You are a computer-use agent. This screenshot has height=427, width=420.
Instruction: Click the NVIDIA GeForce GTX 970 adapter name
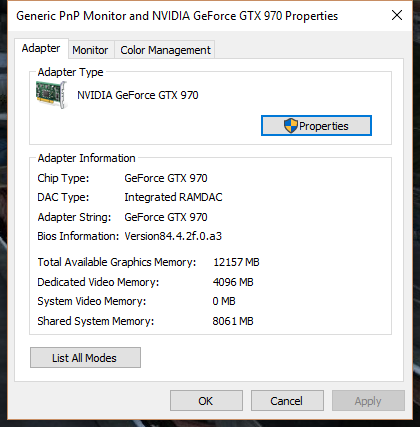[138, 95]
